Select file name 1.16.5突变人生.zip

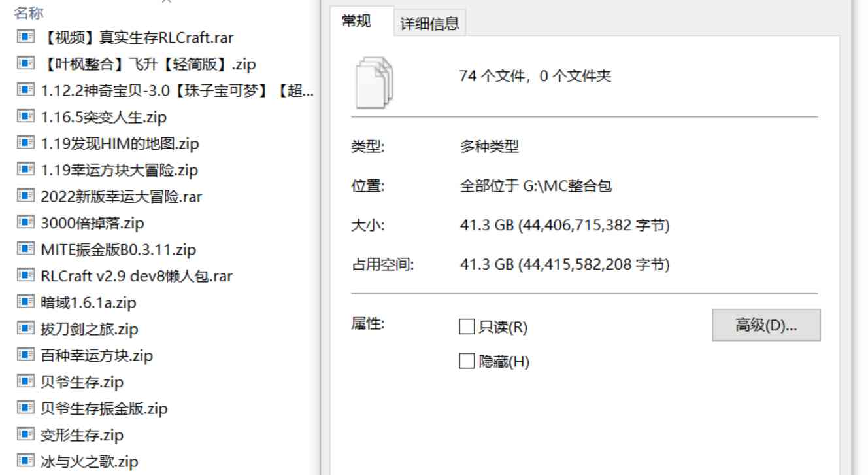(104, 117)
